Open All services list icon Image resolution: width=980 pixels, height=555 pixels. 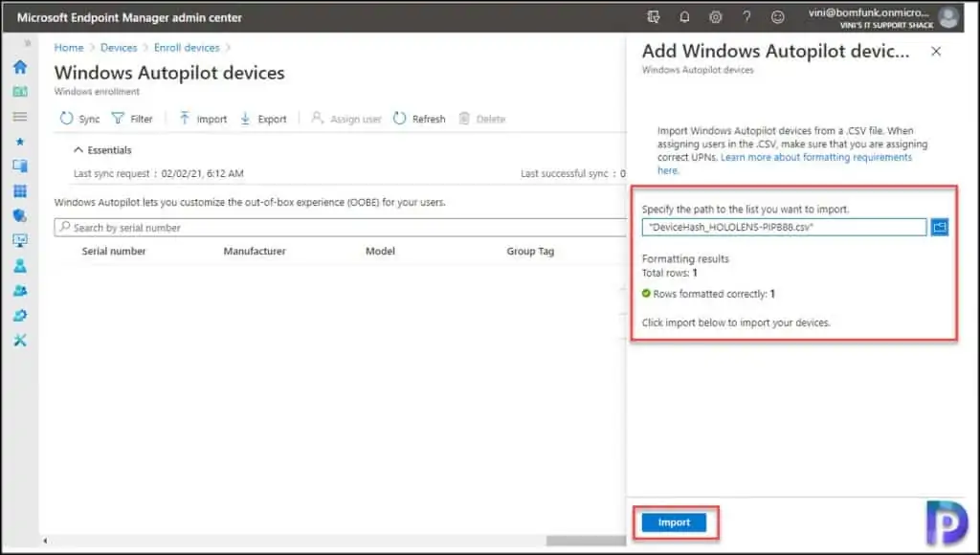[x=20, y=116]
